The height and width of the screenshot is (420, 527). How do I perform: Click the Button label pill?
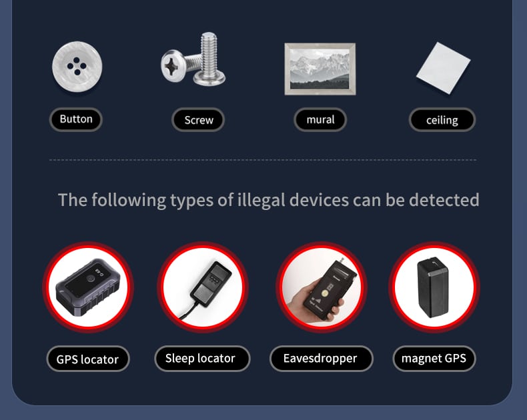[76, 119]
